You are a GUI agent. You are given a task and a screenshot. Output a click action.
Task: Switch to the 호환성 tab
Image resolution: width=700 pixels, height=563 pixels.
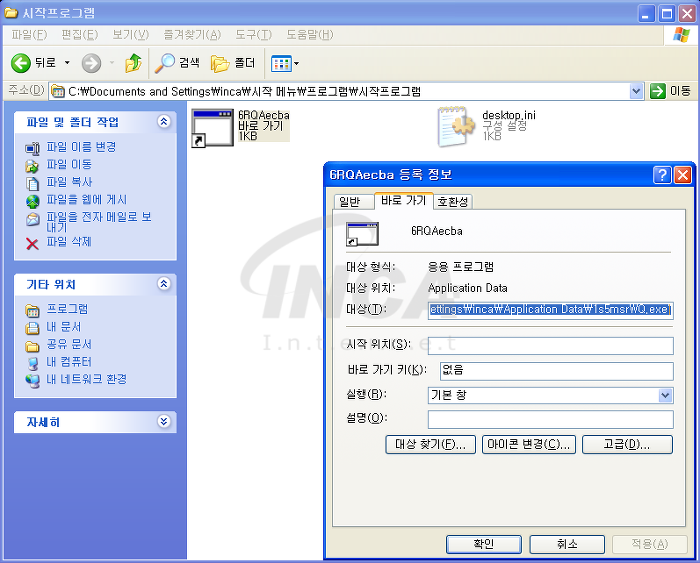(x=453, y=202)
